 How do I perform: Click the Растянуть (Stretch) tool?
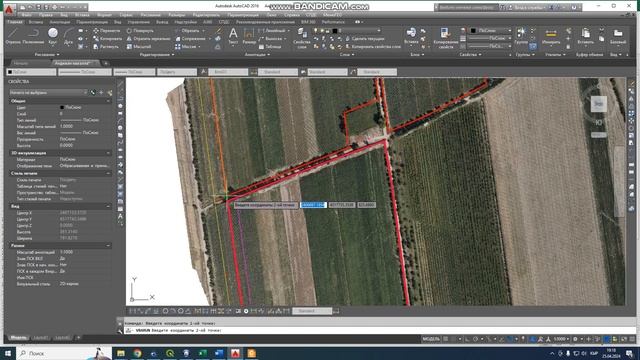pyautogui.click(x=105, y=47)
